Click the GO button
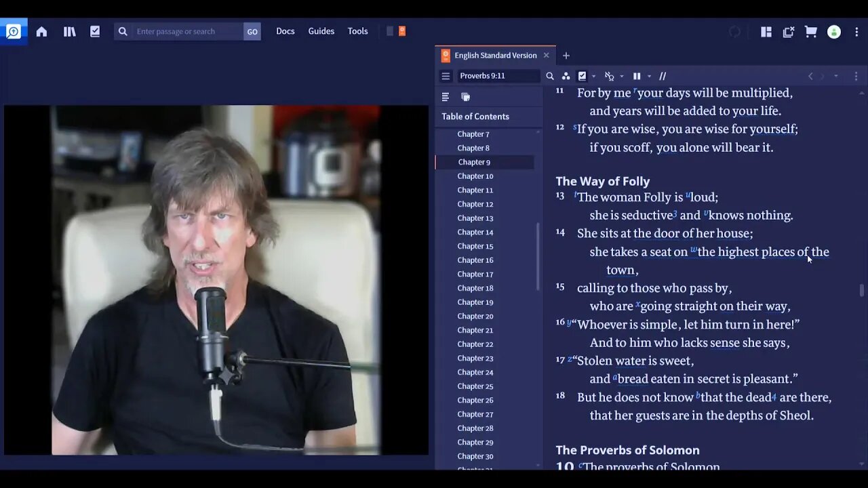The image size is (868, 488). pos(252,31)
